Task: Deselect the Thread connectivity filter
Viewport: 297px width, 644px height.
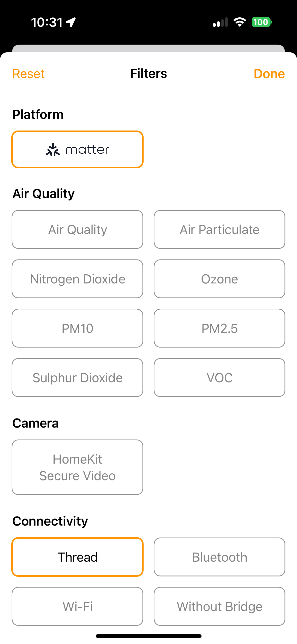Action: tap(77, 557)
